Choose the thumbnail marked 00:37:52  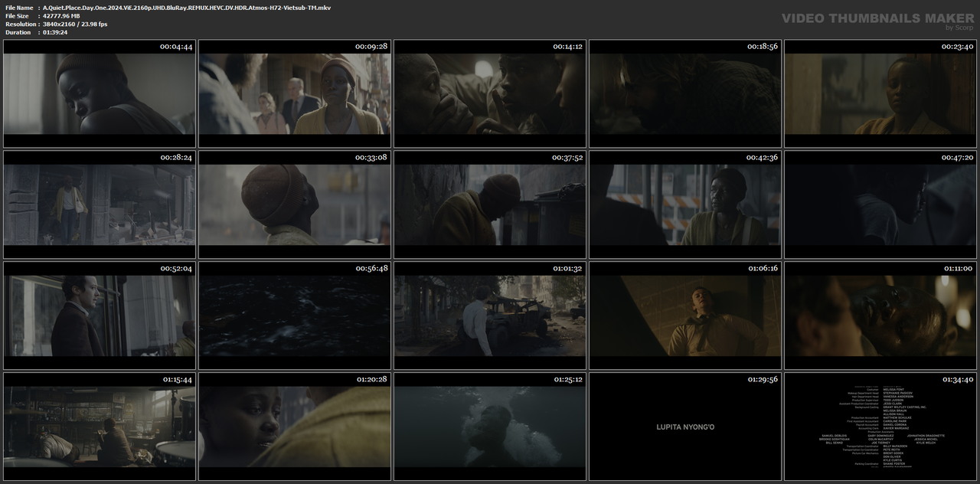click(490, 204)
